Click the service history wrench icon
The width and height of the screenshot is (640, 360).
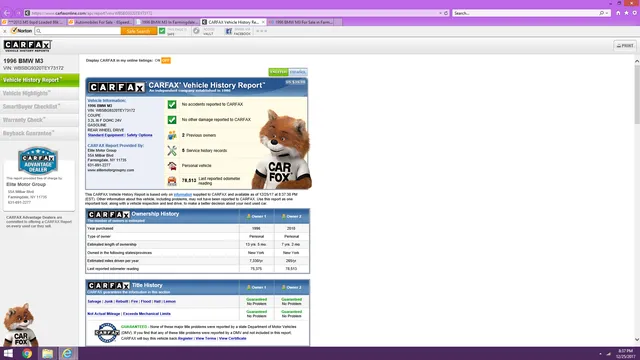172,151
